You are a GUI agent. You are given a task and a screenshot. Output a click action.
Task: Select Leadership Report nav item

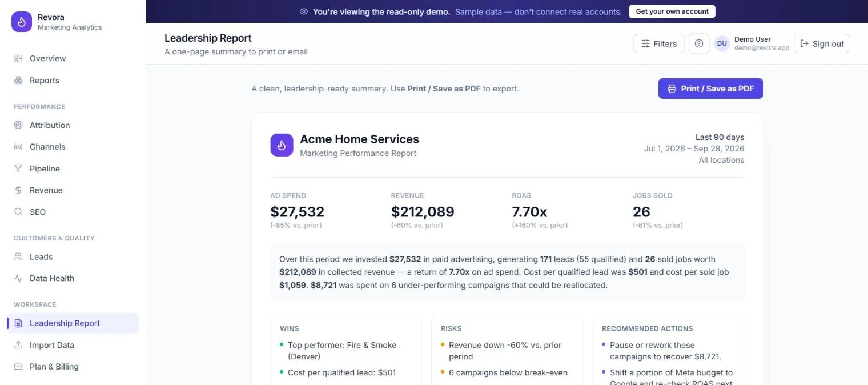point(73,323)
